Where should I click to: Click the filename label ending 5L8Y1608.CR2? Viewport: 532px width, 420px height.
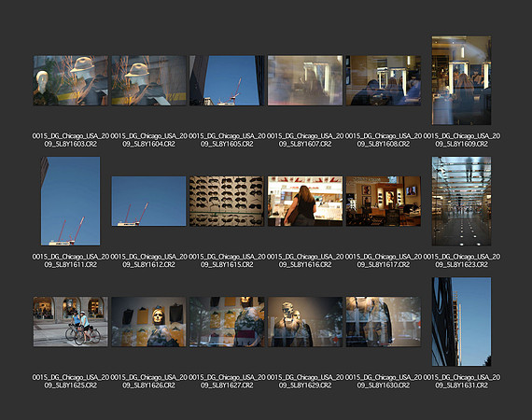384,140
